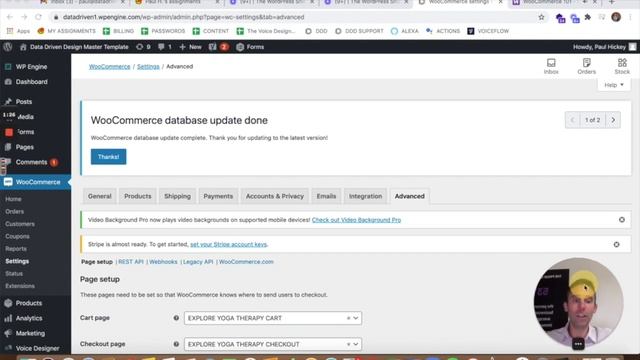This screenshot has width=640, height=360.
Task: Open the Cart page dropdown
Action: coord(273,318)
